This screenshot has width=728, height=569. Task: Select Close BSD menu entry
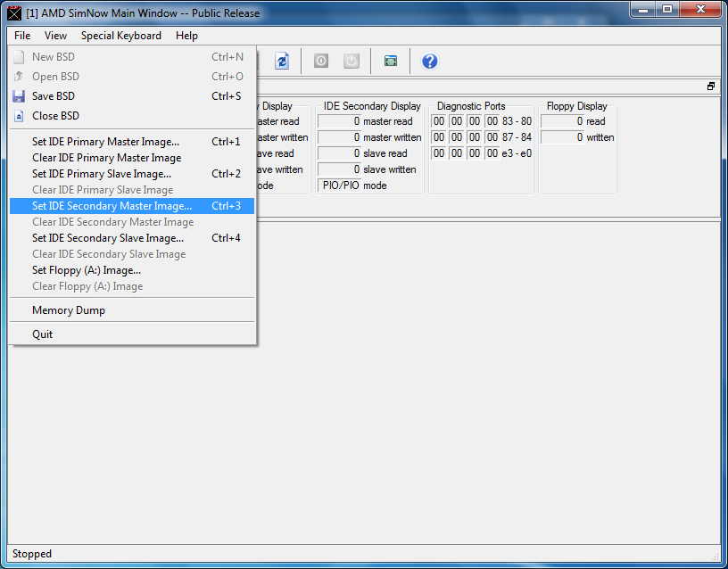pyautogui.click(x=132, y=116)
